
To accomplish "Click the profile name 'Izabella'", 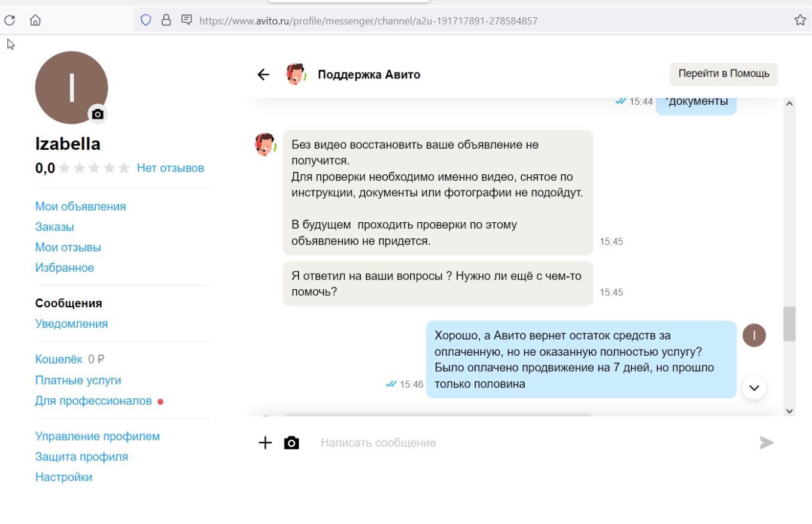I will (x=68, y=144).
